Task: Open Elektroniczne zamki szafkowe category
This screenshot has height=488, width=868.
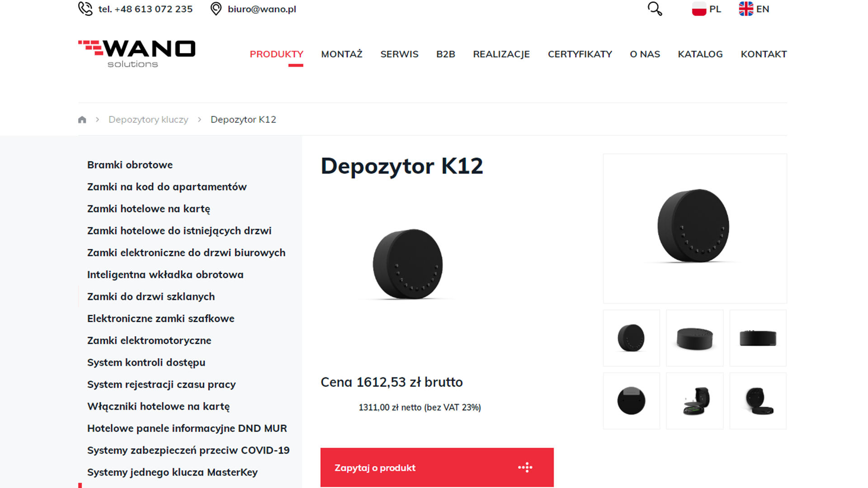Action: [x=161, y=319]
